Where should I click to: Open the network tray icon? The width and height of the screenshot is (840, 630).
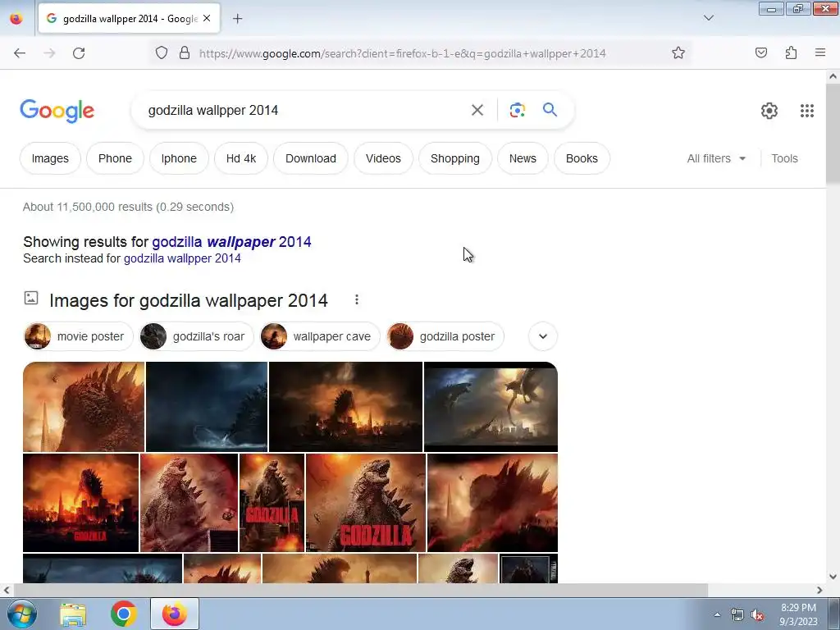point(737,615)
